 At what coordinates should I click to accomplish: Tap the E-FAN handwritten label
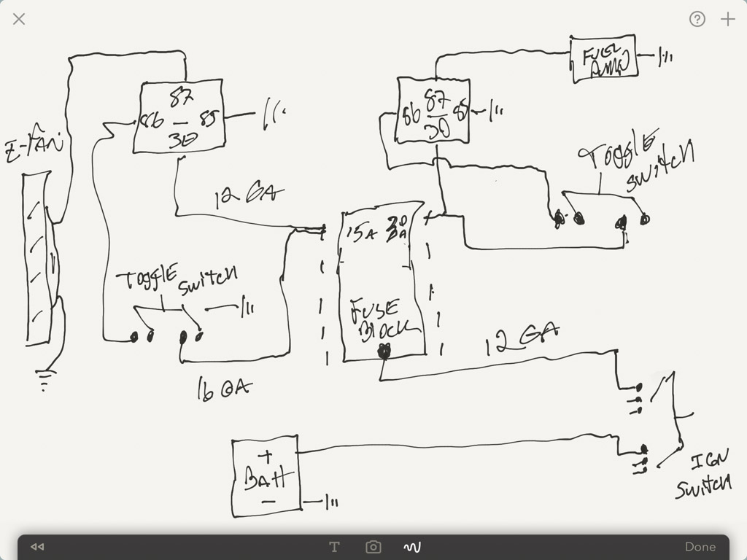[34, 144]
